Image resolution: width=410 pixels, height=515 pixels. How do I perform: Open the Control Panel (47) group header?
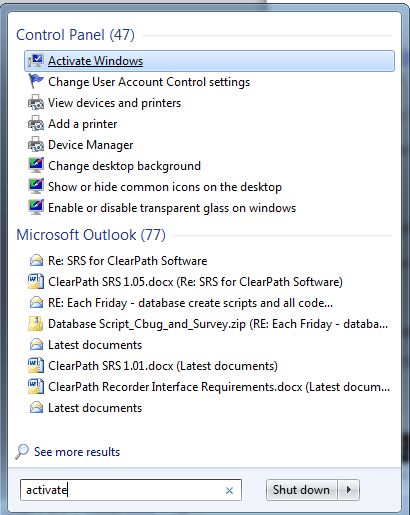[75, 35]
